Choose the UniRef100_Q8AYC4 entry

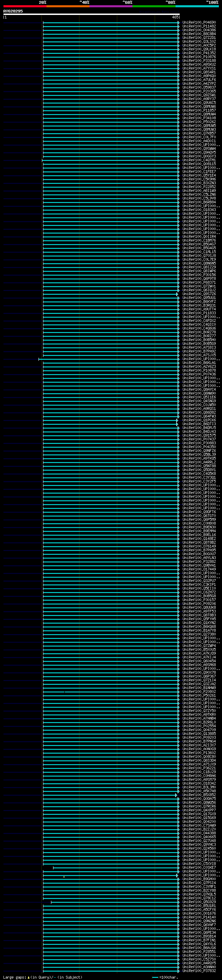(199, 390)
